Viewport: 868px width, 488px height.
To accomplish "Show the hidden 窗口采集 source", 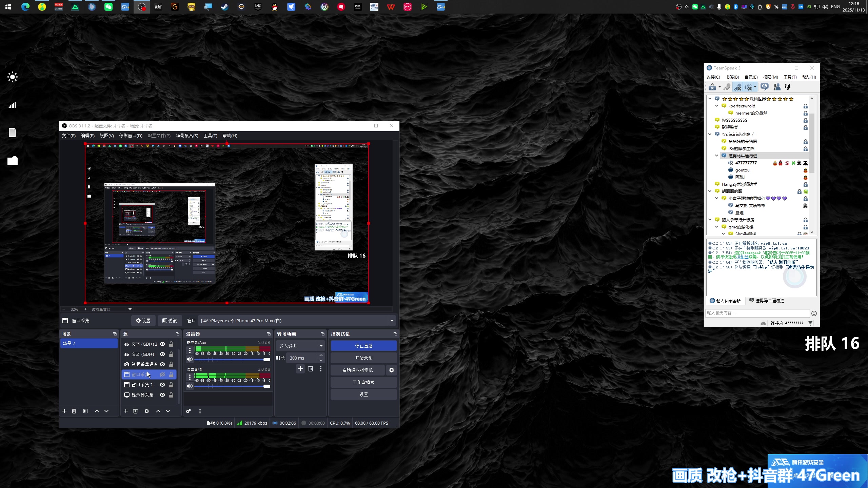I will point(162,374).
